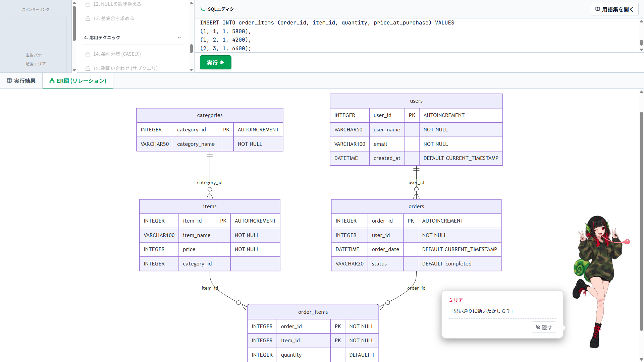Click the DEFAULT 1 cell in order_items
Viewport: 644px width, 362px height.
pos(362,355)
